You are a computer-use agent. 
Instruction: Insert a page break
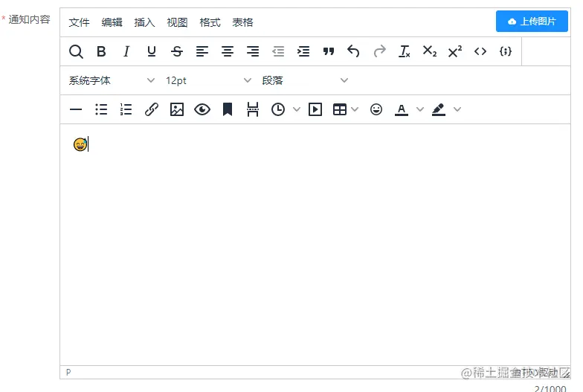253,109
